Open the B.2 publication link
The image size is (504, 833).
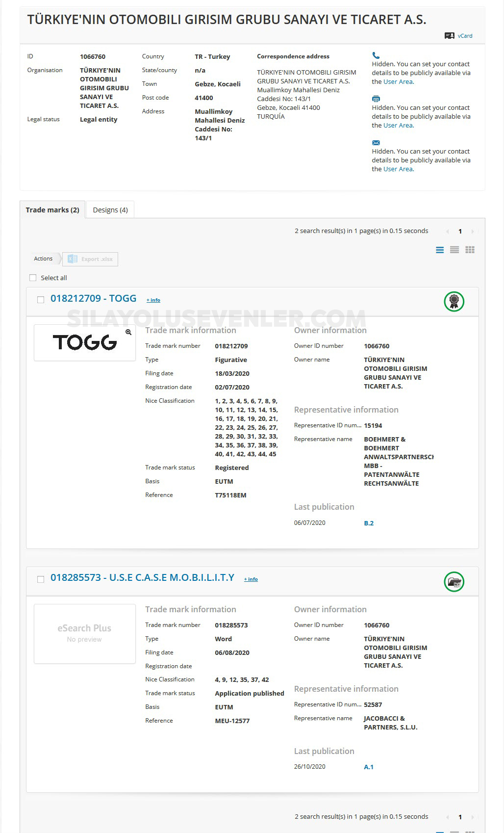(x=369, y=523)
